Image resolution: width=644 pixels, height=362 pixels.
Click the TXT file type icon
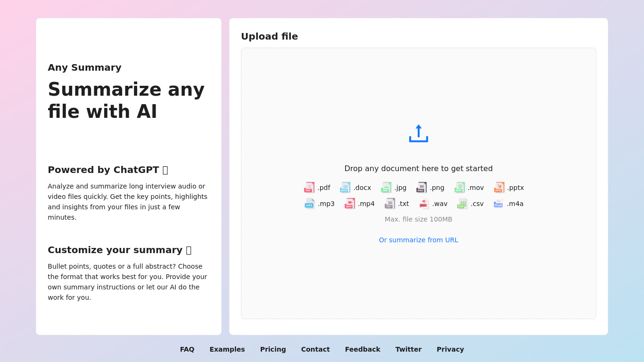[x=390, y=204]
